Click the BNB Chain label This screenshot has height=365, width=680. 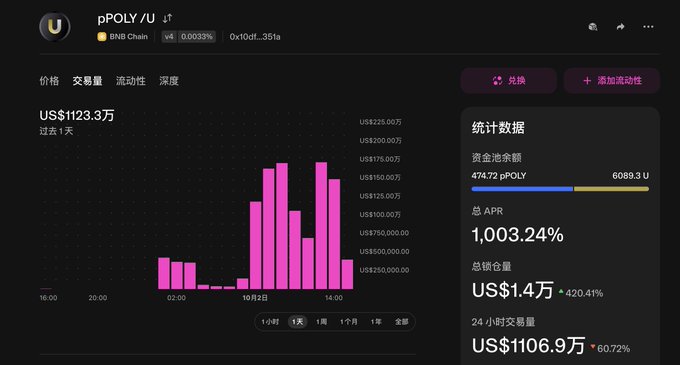point(128,37)
